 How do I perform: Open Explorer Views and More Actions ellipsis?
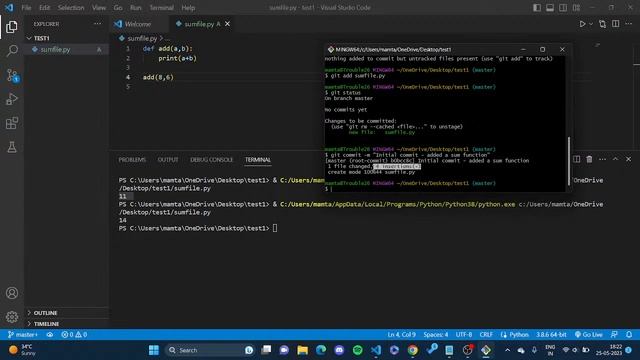click(x=98, y=24)
